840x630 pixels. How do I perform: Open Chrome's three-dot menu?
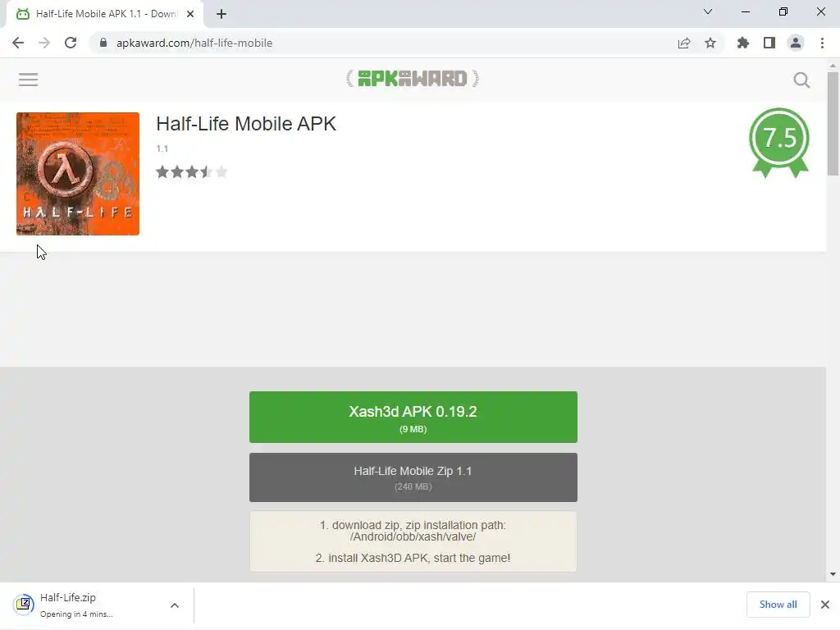point(822,43)
